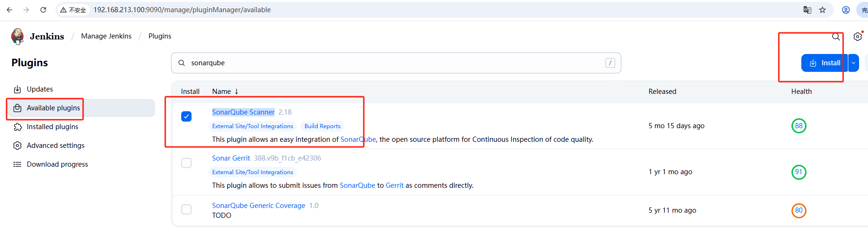The width and height of the screenshot is (868, 246).
Task: Open Advanced settings in the sidebar
Action: [55, 146]
